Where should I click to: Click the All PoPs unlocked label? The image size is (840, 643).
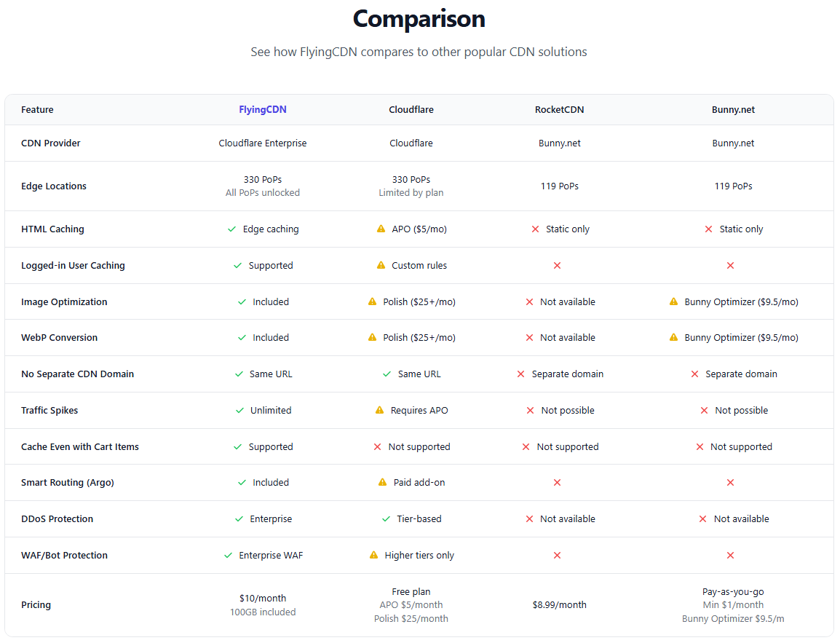[263, 194]
